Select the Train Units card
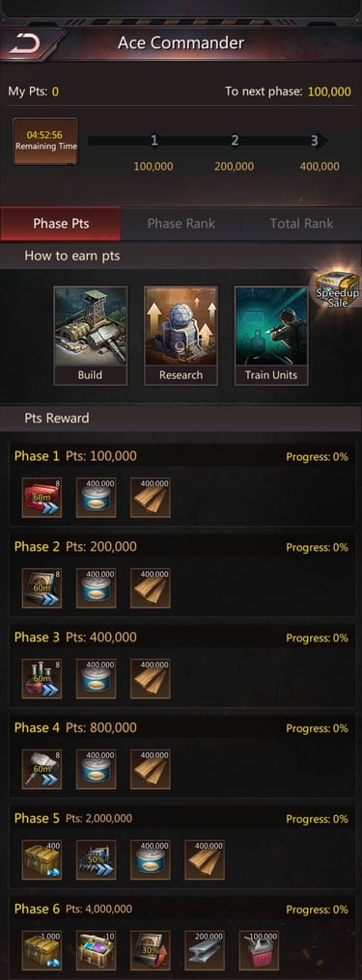362x980 pixels. 271,336
